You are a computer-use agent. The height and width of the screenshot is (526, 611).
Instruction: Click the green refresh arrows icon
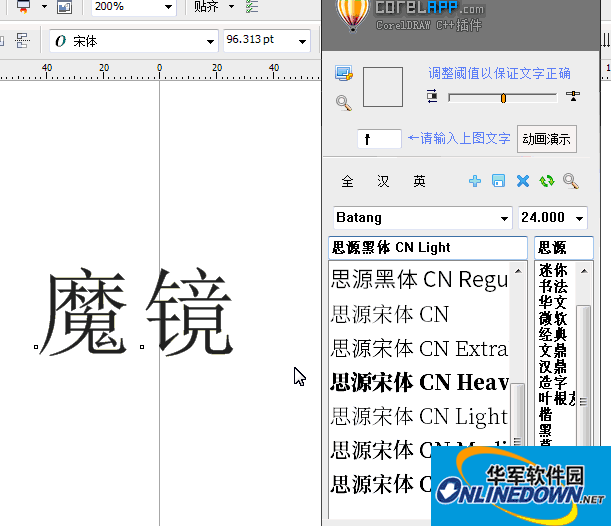pos(547,181)
